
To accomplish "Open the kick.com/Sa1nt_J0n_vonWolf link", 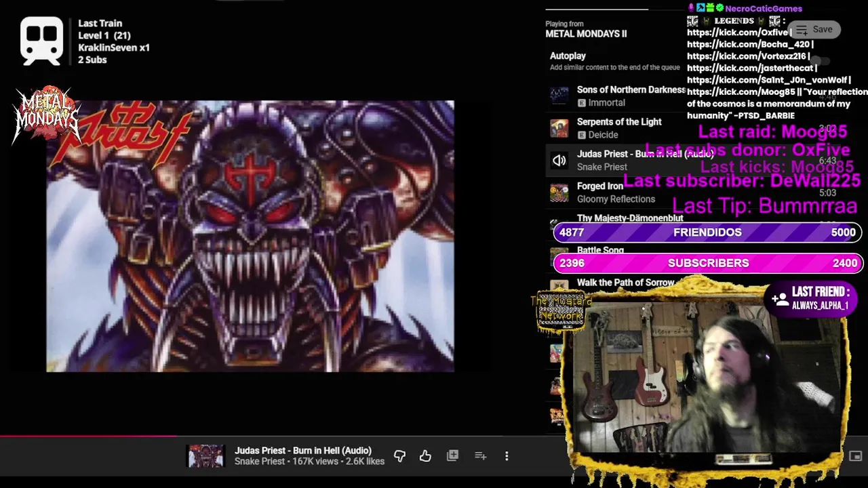I will pyautogui.click(x=766, y=80).
